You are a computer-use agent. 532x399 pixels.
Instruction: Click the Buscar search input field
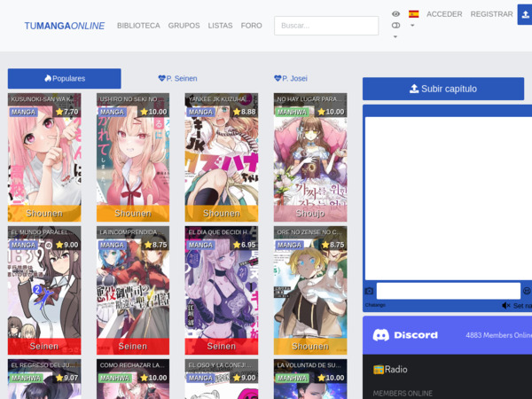point(326,26)
